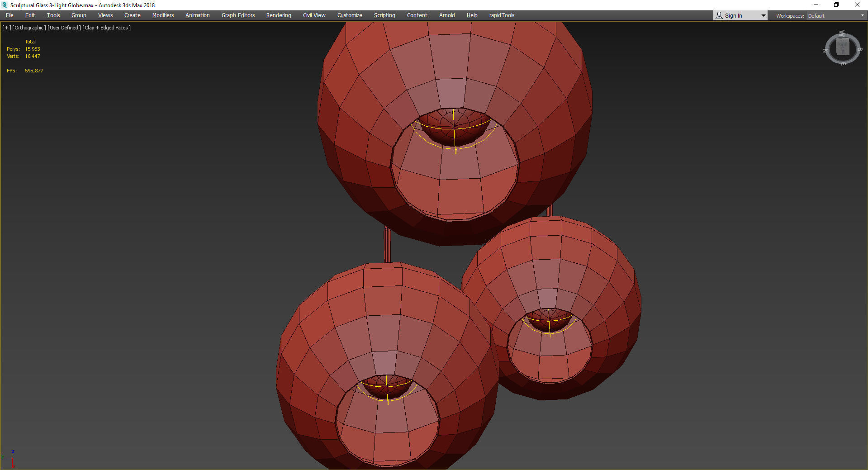Open the Customize menu
The height and width of the screenshot is (470, 868).
350,15
